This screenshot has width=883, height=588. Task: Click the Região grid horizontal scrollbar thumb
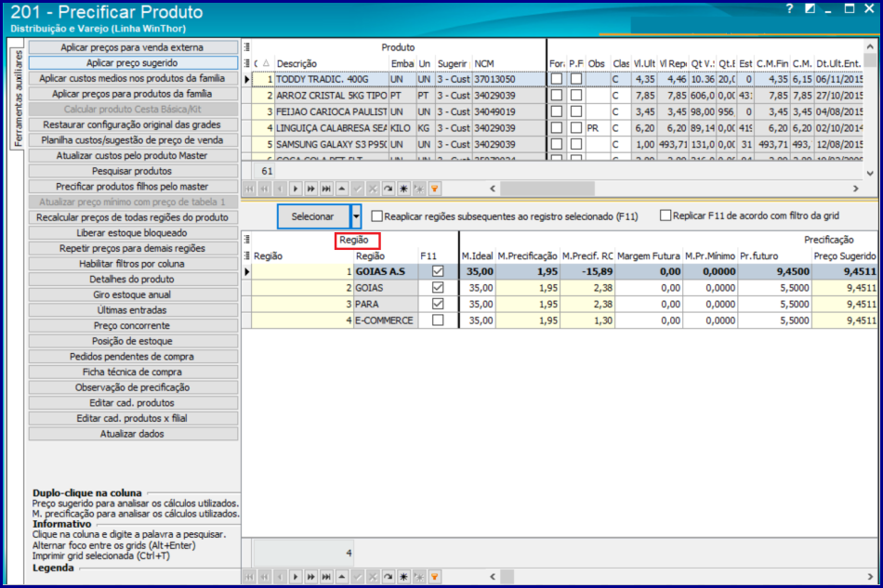(x=507, y=577)
